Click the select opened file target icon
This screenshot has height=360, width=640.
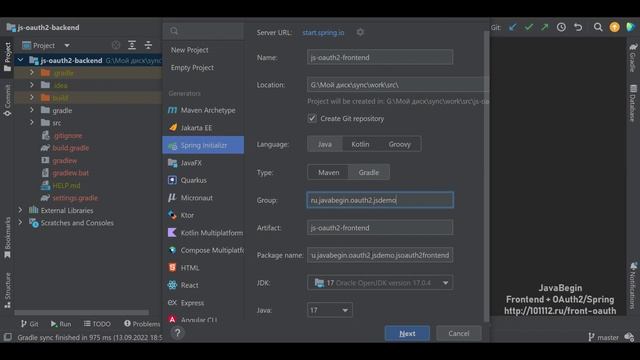click(x=116, y=45)
